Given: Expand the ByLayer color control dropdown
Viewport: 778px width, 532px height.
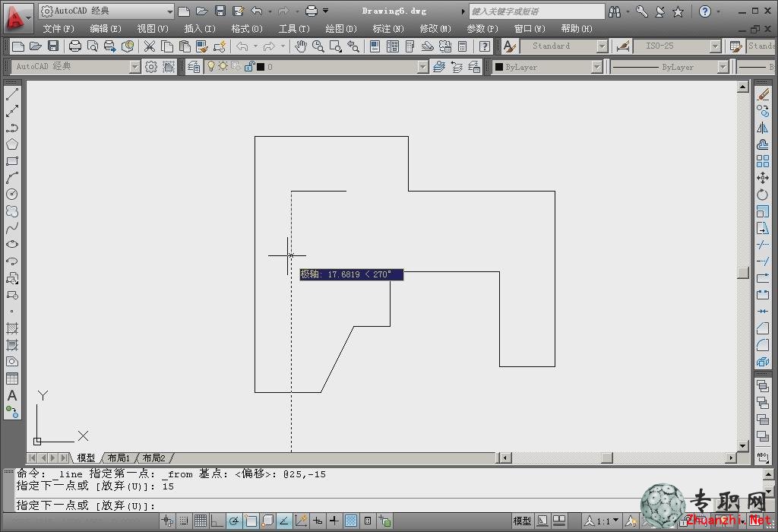Looking at the screenshot, I should (597, 67).
